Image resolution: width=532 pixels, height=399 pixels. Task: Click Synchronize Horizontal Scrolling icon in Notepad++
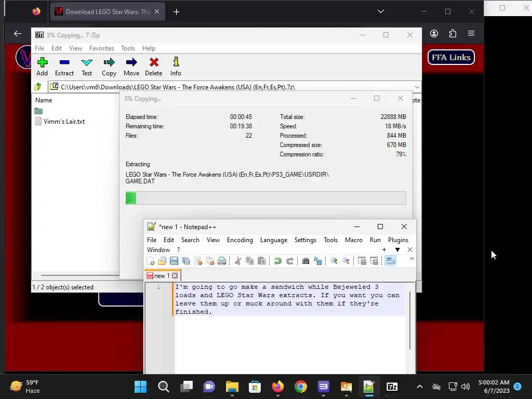pyautogui.click(x=374, y=261)
